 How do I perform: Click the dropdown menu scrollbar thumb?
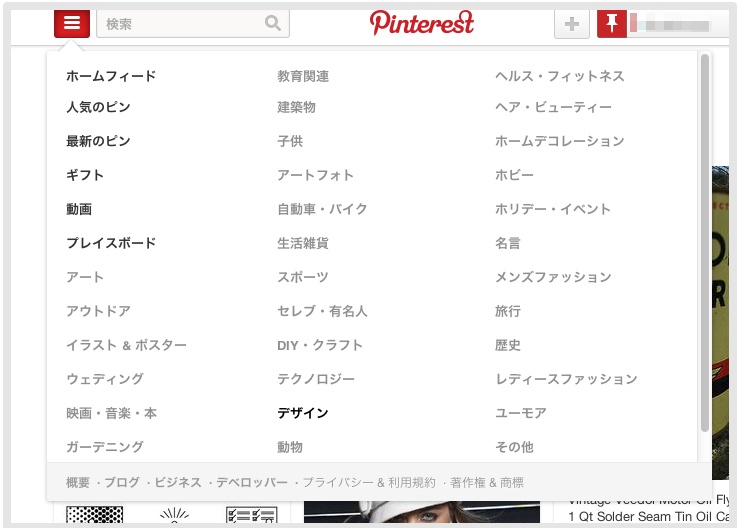pos(705,243)
